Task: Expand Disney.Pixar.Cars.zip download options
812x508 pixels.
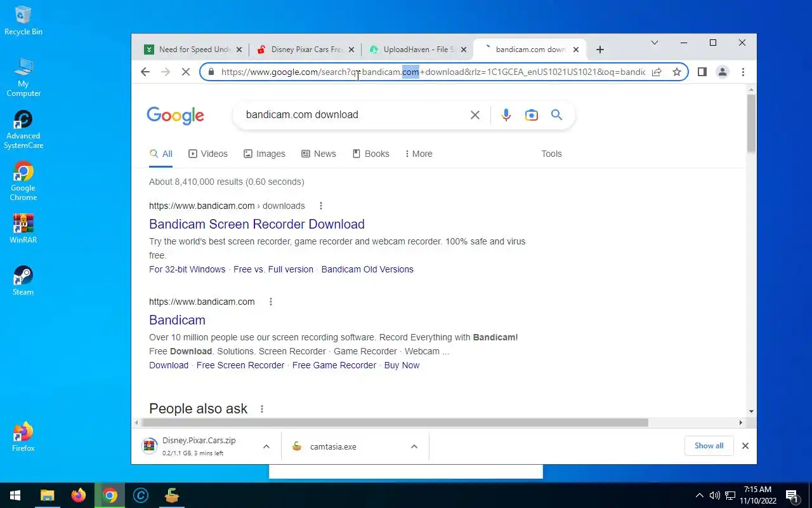Action: click(266, 446)
